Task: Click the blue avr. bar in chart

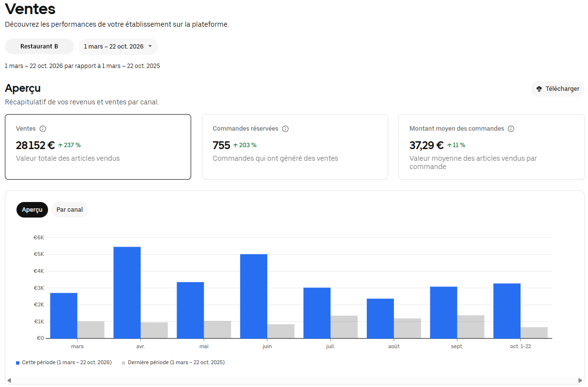Action: click(127, 292)
